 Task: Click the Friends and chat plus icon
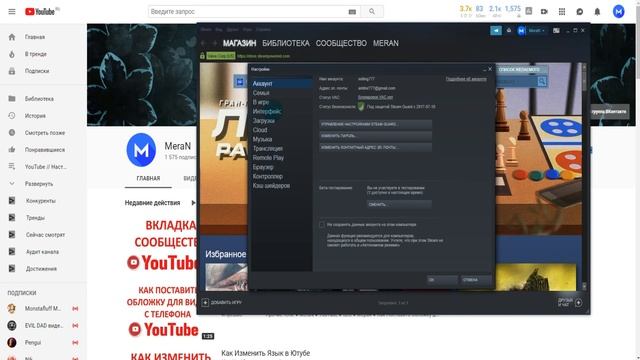578,303
